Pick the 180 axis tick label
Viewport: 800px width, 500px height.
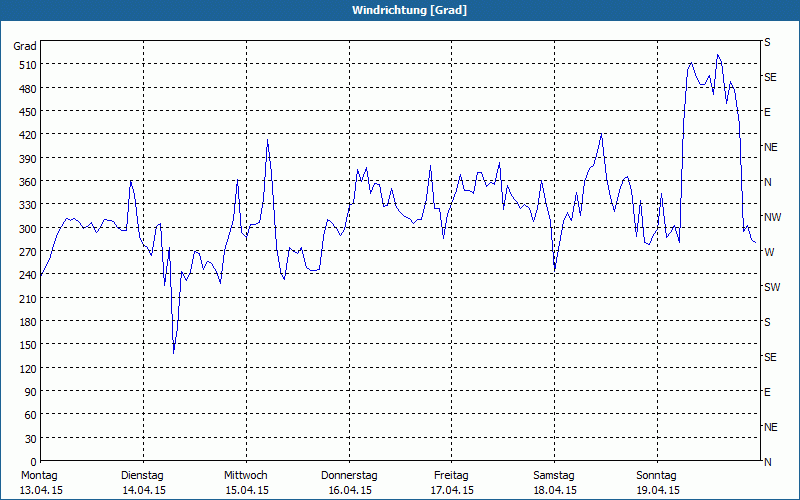click(28, 322)
